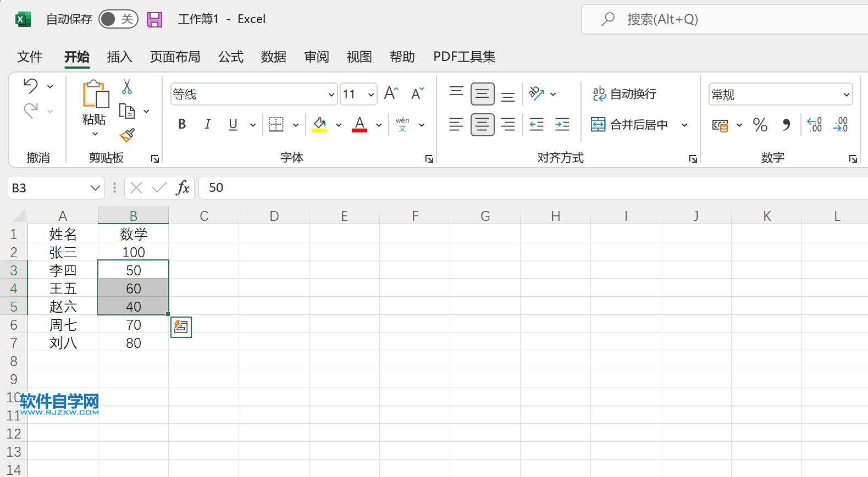
Task: Switch to the 页面布局 tab
Action: click(x=175, y=57)
